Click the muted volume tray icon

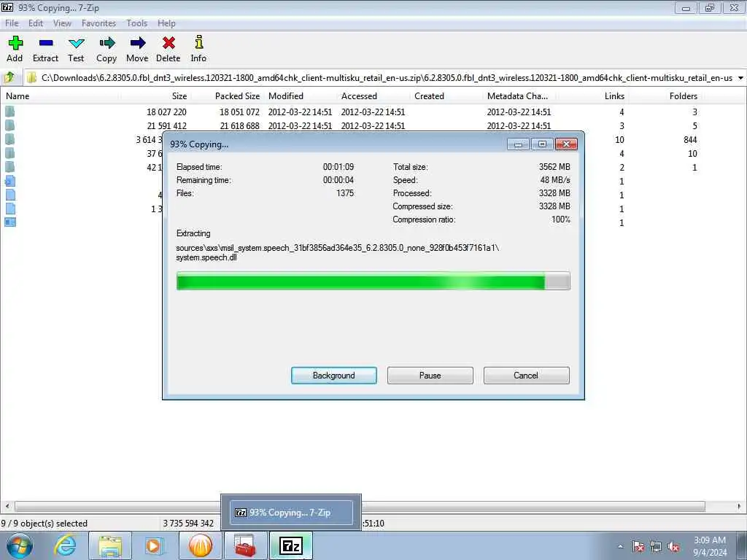[673, 546]
